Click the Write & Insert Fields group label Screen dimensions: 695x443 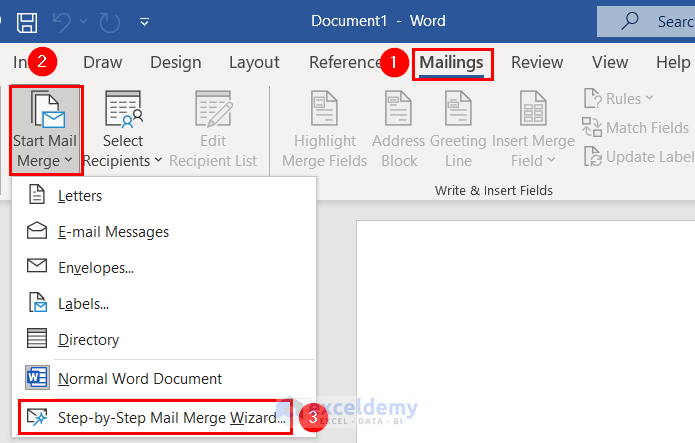click(494, 191)
